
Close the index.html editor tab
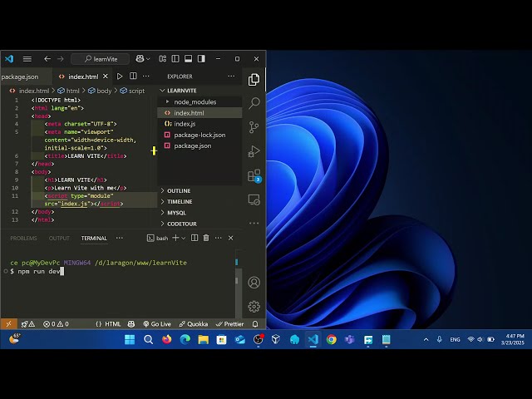pyautogui.click(x=106, y=76)
